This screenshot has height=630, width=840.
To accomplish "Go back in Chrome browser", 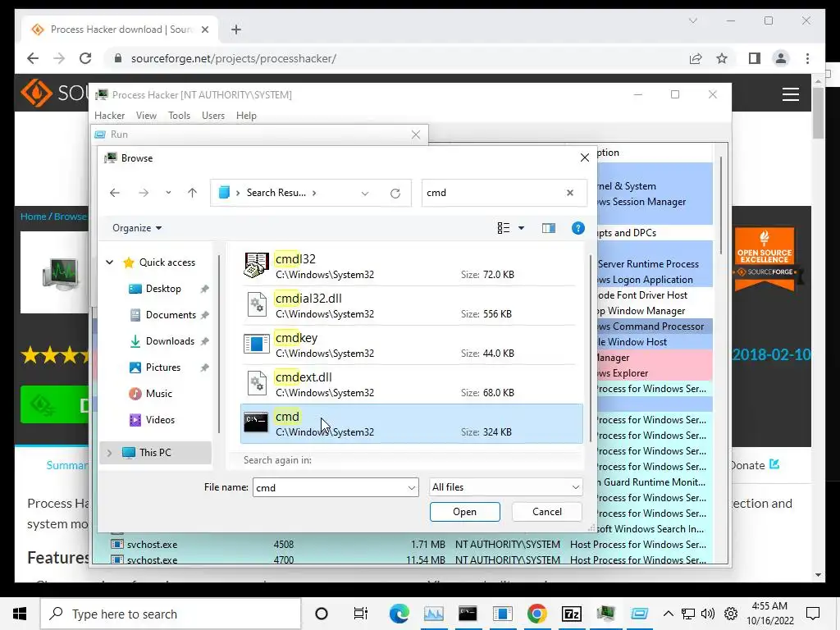I will click(33, 58).
